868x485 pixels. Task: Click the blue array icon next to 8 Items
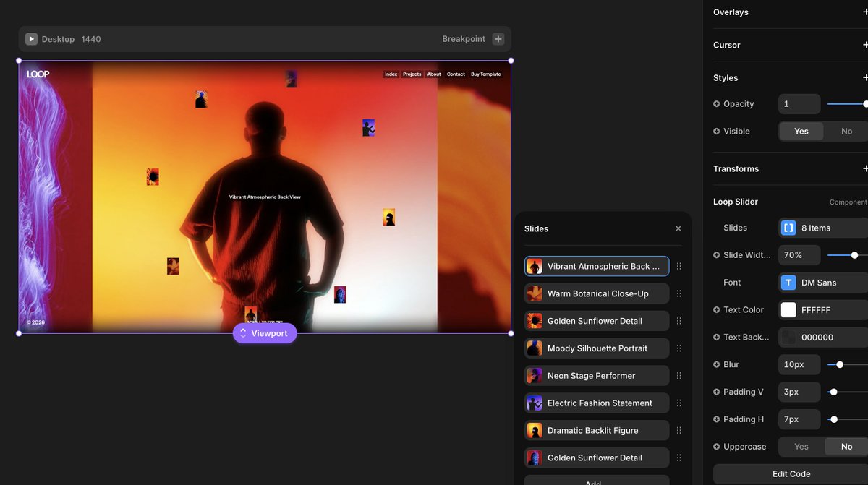(x=788, y=228)
